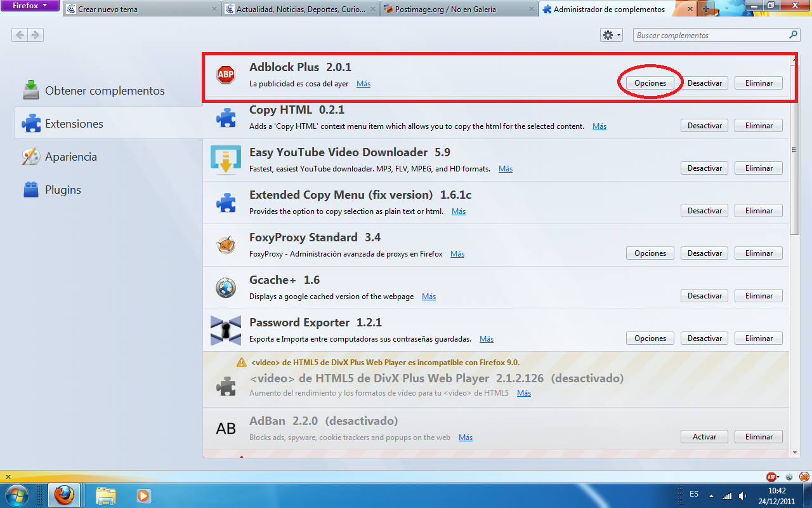The width and height of the screenshot is (812, 508).
Task: Click the scrollbar down arrow of the extensions list
Action: pyautogui.click(x=796, y=452)
